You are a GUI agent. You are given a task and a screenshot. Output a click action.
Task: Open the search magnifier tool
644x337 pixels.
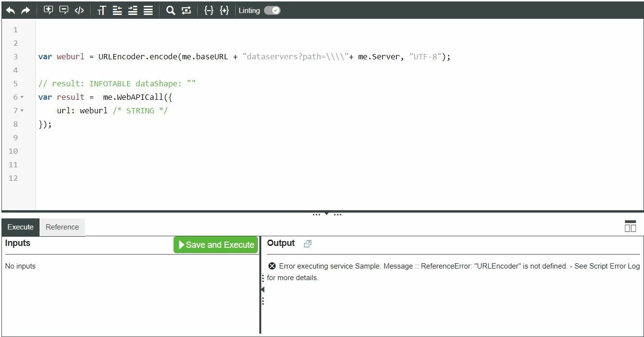(171, 11)
